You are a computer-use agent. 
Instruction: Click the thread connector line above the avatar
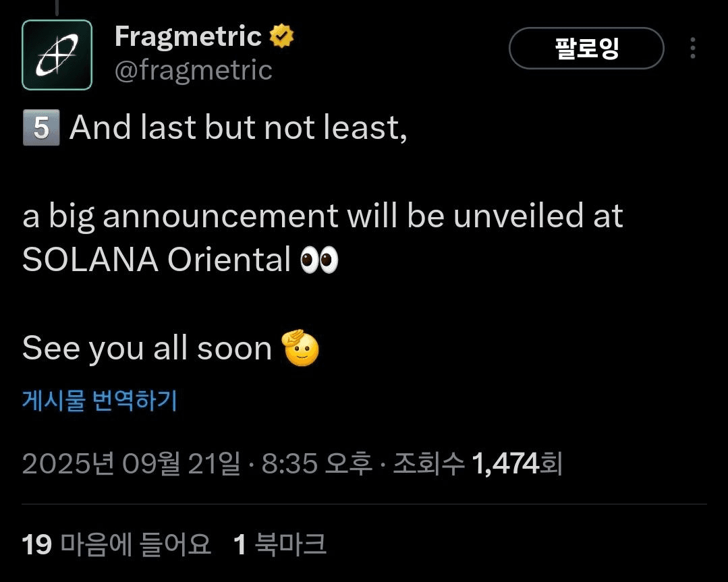point(57,7)
